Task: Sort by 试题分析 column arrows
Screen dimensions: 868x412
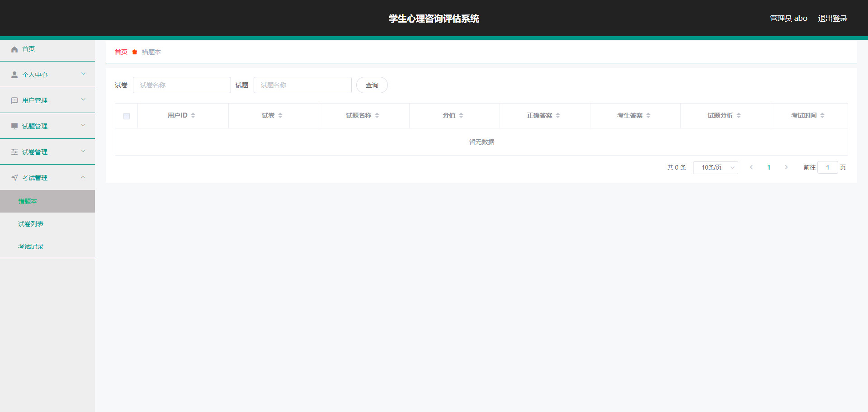Action: [739, 115]
